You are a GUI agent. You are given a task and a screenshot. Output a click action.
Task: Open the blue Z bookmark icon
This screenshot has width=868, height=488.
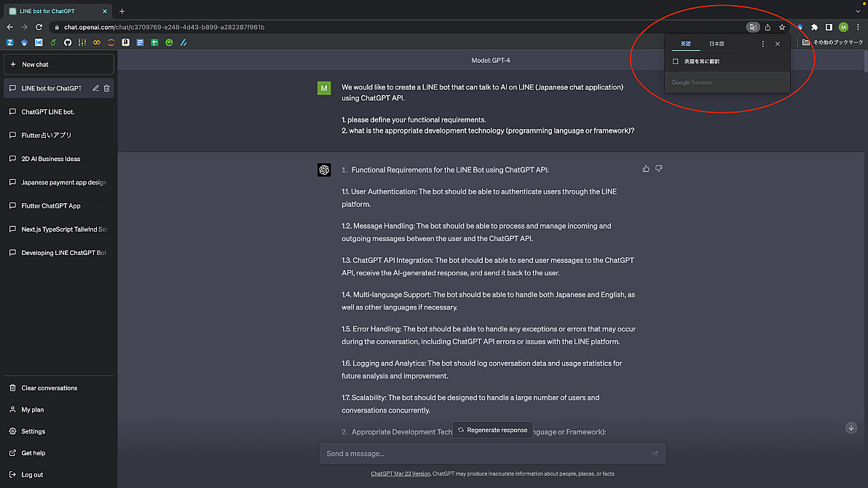(x=10, y=42)
